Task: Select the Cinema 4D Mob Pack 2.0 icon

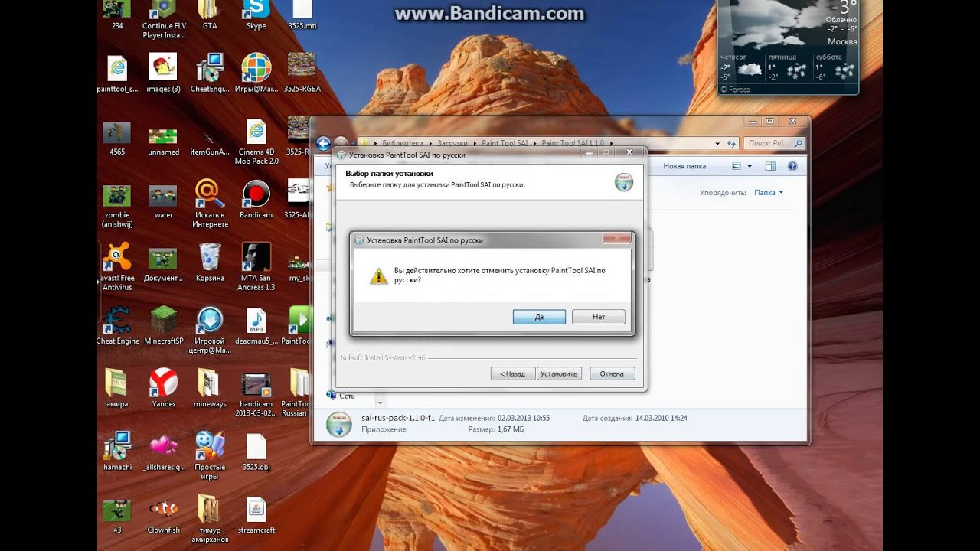Action: coord(256,142)
